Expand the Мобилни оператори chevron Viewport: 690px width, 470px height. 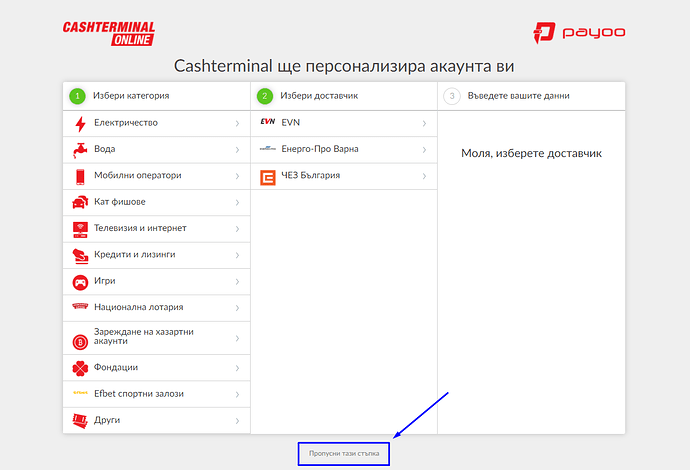point(237,176)
